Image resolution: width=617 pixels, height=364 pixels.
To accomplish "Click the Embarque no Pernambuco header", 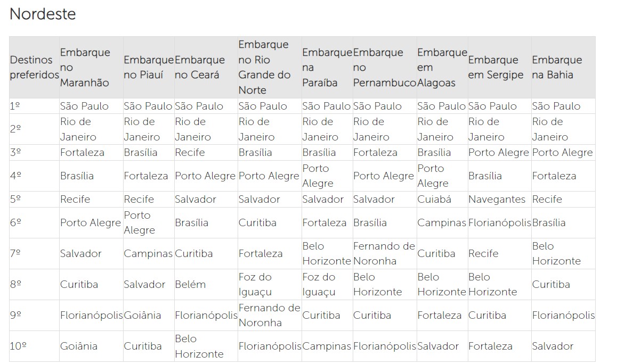I will [x=385, y=67].
